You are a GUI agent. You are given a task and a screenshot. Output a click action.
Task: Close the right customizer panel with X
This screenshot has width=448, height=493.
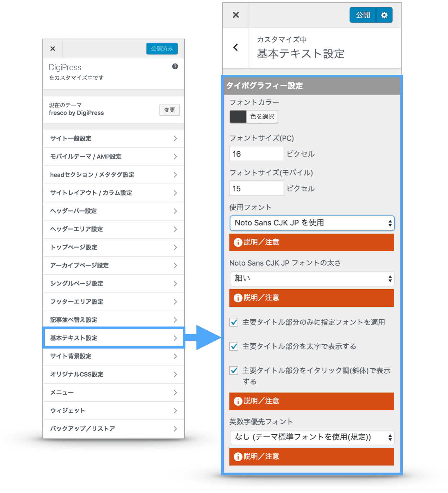[x=236, y=15]
